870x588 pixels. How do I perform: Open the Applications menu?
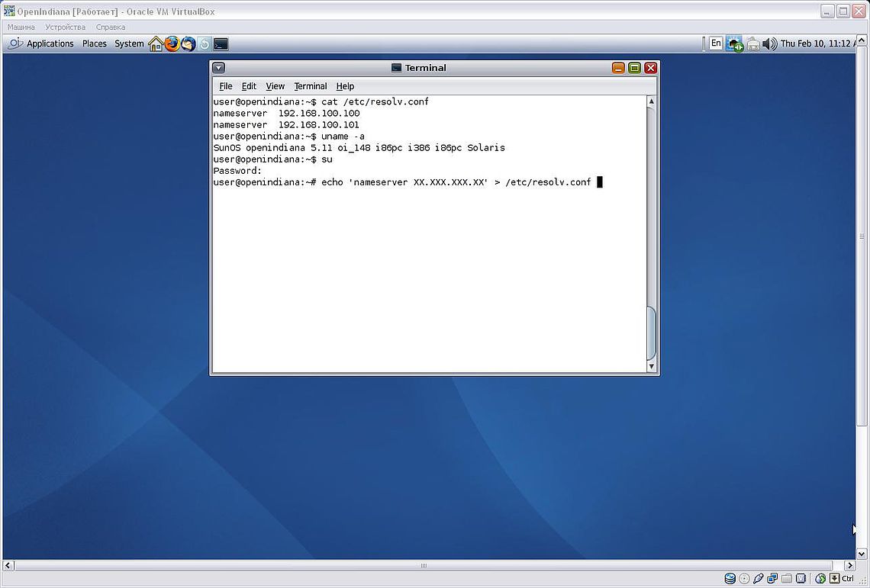[x=50, y=43]
